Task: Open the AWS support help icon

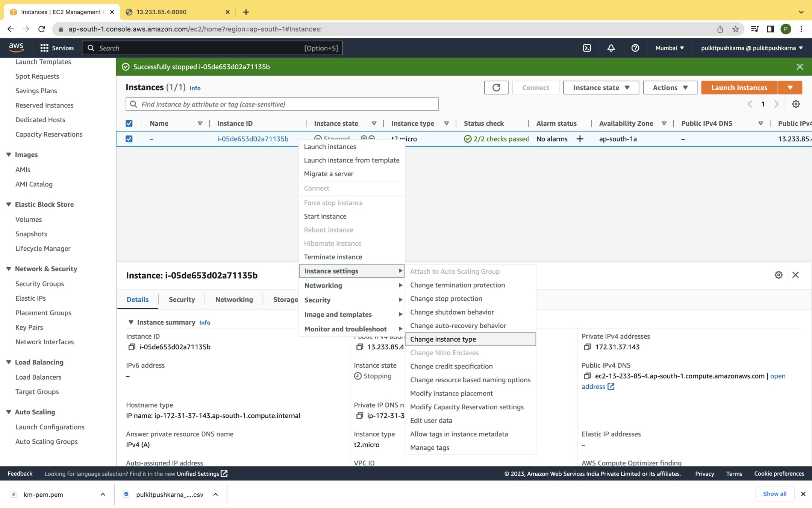Action: pyautogui.click(x=635, y=48)
